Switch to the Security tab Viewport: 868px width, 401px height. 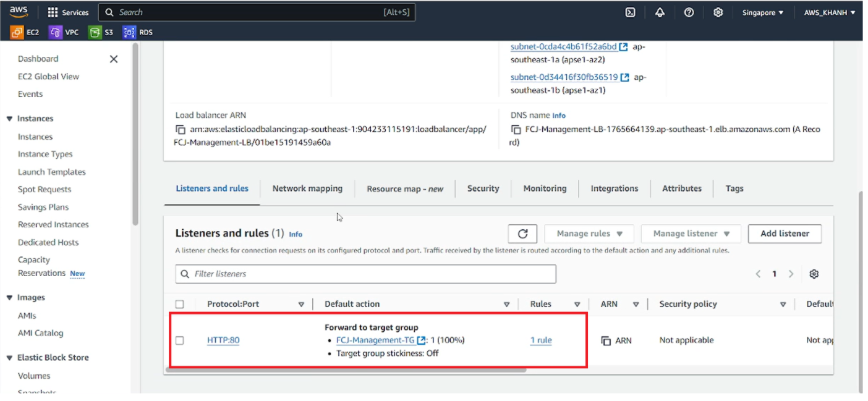(483, 188)
